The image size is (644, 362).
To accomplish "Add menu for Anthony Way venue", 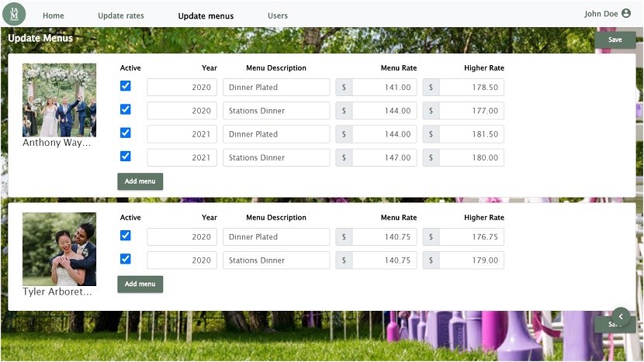I will pyautogui.click(x=140, y=181).
